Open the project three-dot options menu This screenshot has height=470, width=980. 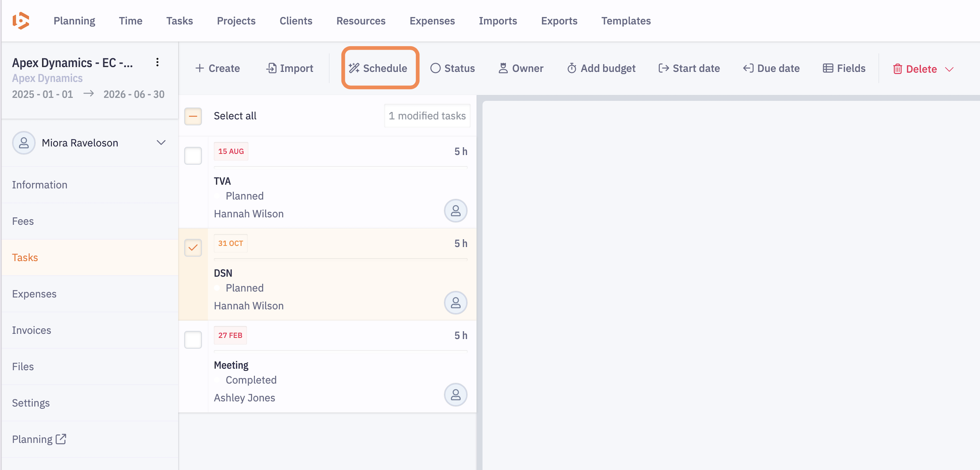tap(157, 62)
